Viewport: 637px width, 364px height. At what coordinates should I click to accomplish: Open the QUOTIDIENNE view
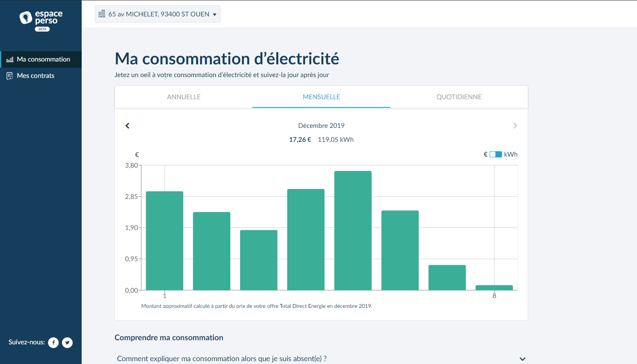coord(459,97)
